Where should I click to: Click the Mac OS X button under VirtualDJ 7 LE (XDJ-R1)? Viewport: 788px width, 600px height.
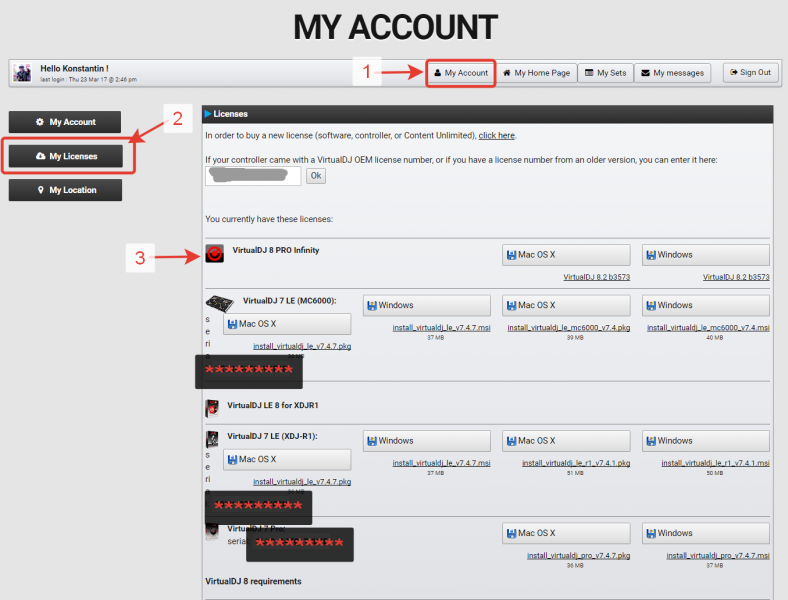point(287,459)
